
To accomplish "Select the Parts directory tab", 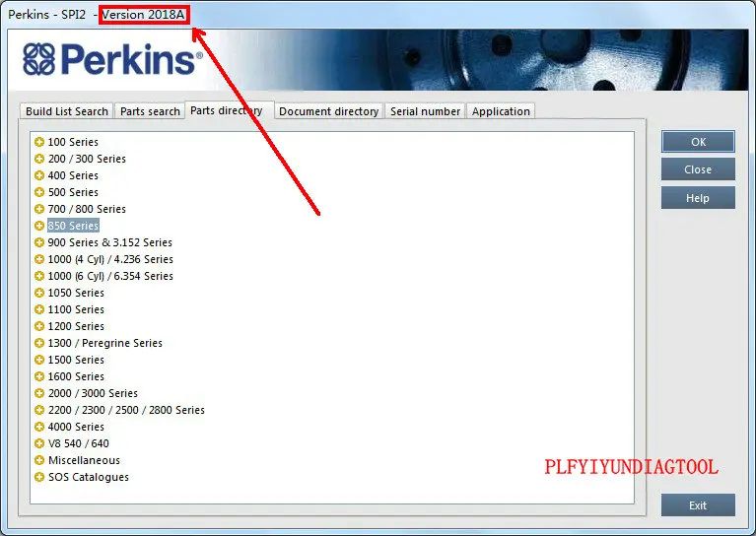I will tap(230, 110).
